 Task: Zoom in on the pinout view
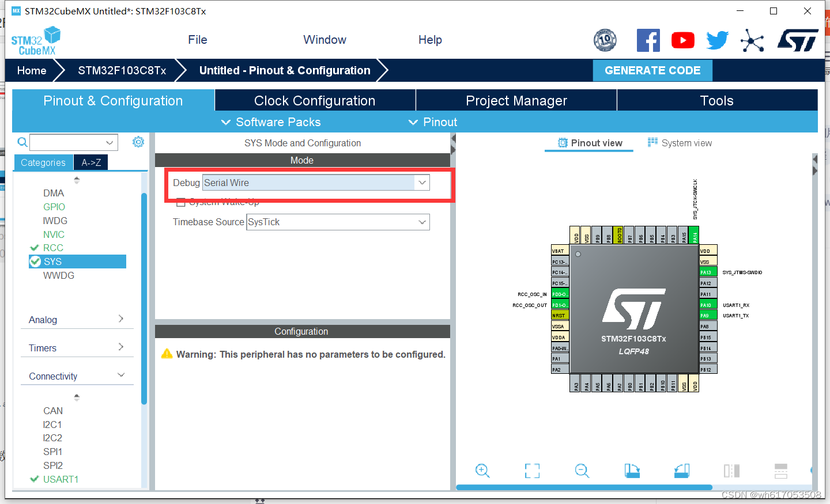[x=482, y=471]
